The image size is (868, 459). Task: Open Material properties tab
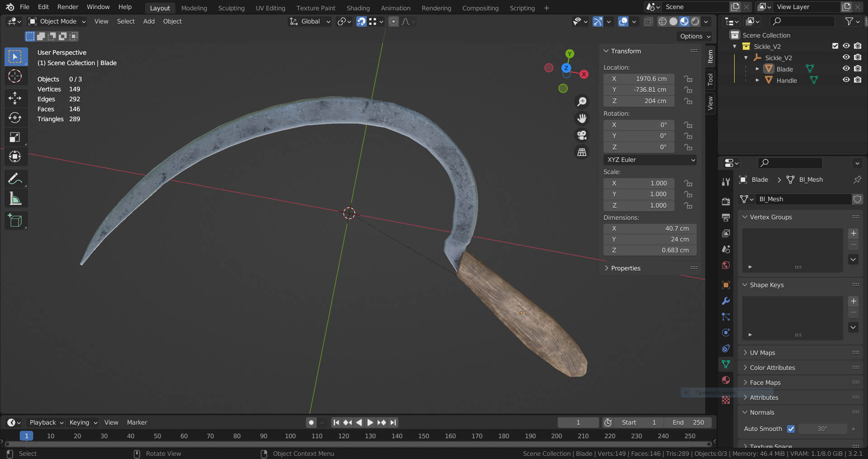point(726,380)
